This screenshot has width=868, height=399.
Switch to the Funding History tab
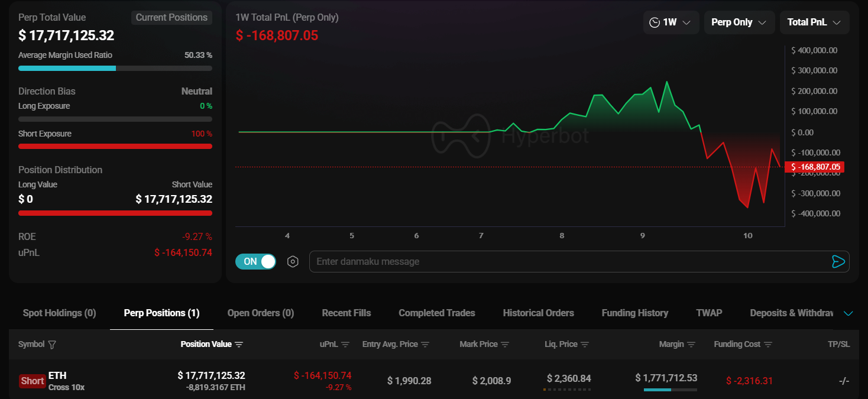tap(634, 313)
